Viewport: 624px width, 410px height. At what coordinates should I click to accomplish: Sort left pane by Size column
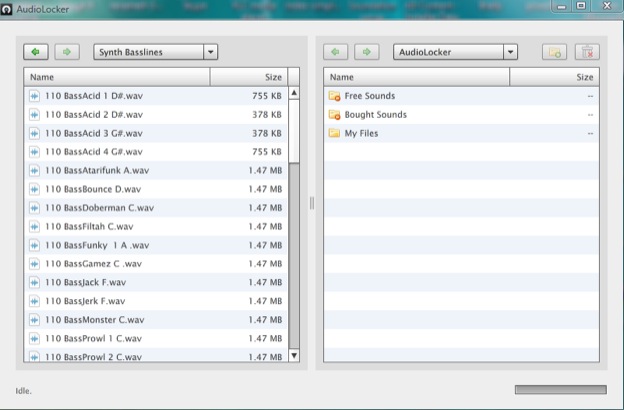tap(249, 77)
